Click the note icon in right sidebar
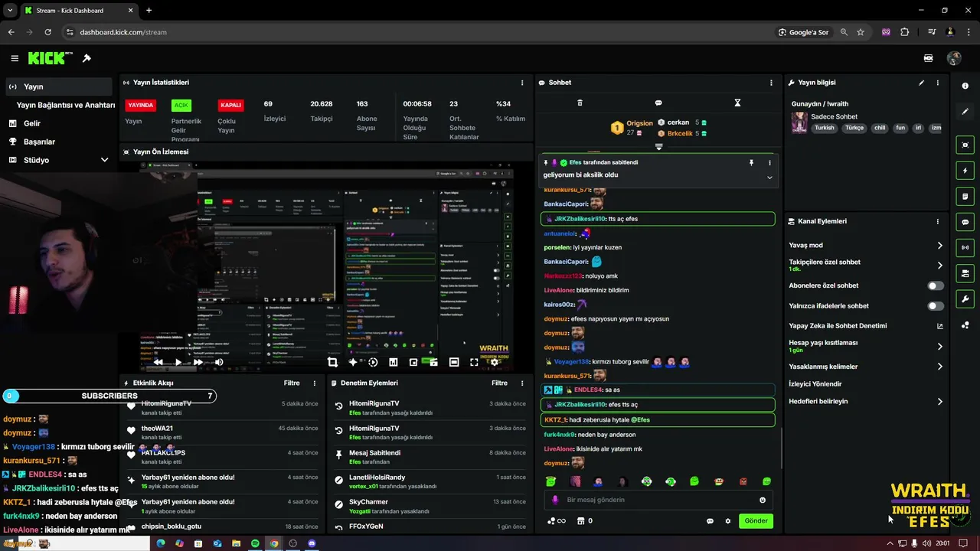This screenshot has height=551, width=980. pos(965,197)
